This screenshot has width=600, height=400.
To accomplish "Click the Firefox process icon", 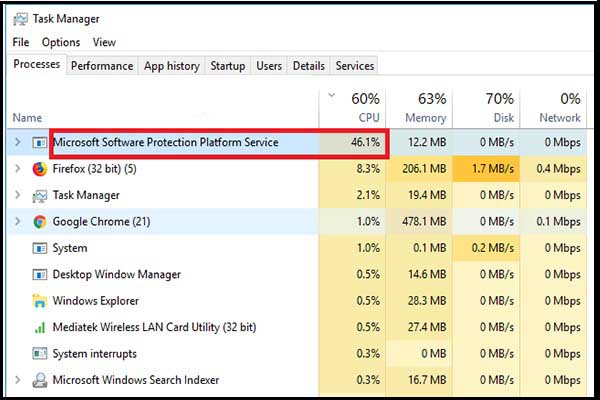I will (x=40, y=169).
